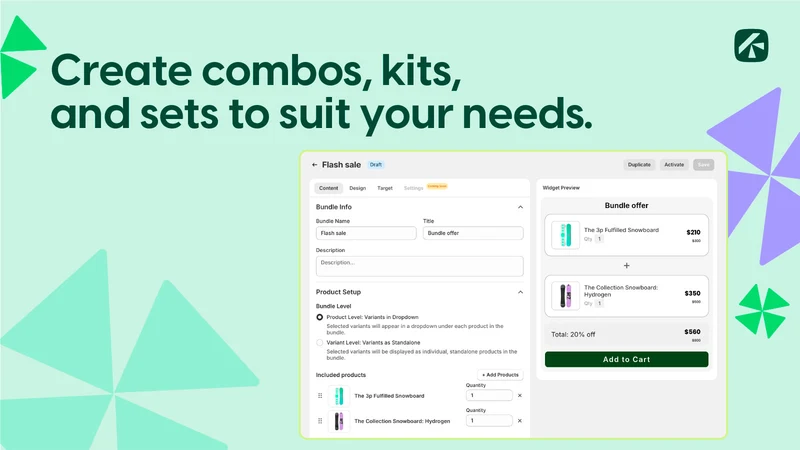
Task: Remove The 3p Fulfilled Snowboard with the X icon
Action: [x=519, y=395]
